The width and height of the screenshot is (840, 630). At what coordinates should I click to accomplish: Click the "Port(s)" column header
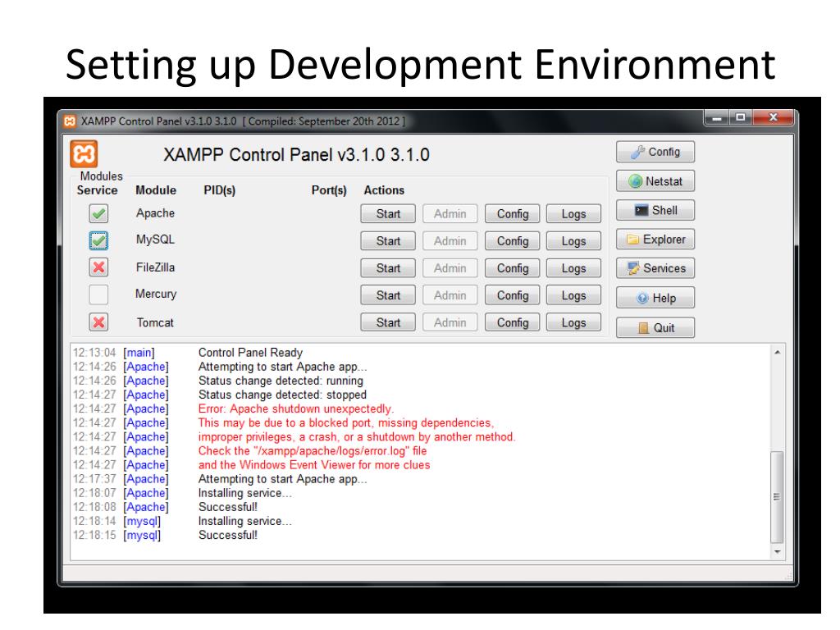[329, 190]
